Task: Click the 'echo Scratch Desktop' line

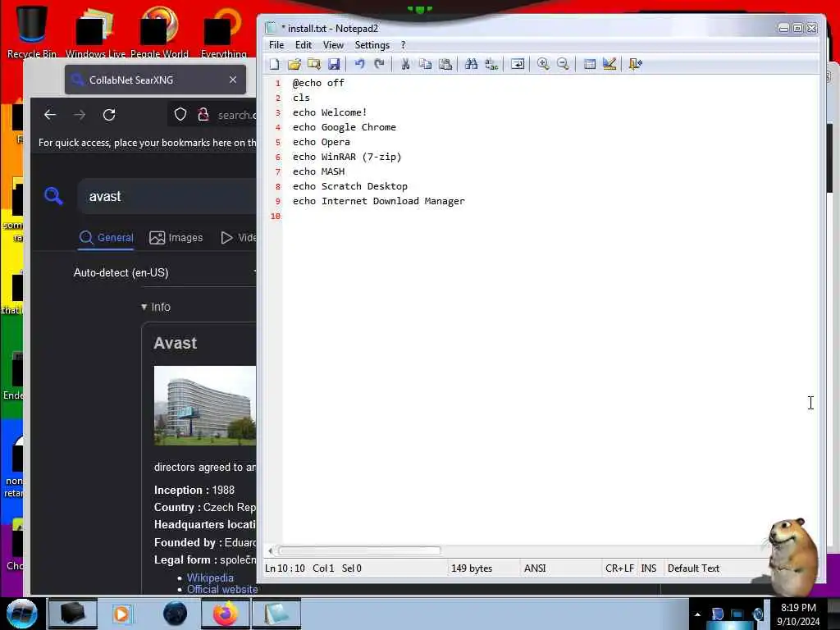Action: (x=349, y=186)
